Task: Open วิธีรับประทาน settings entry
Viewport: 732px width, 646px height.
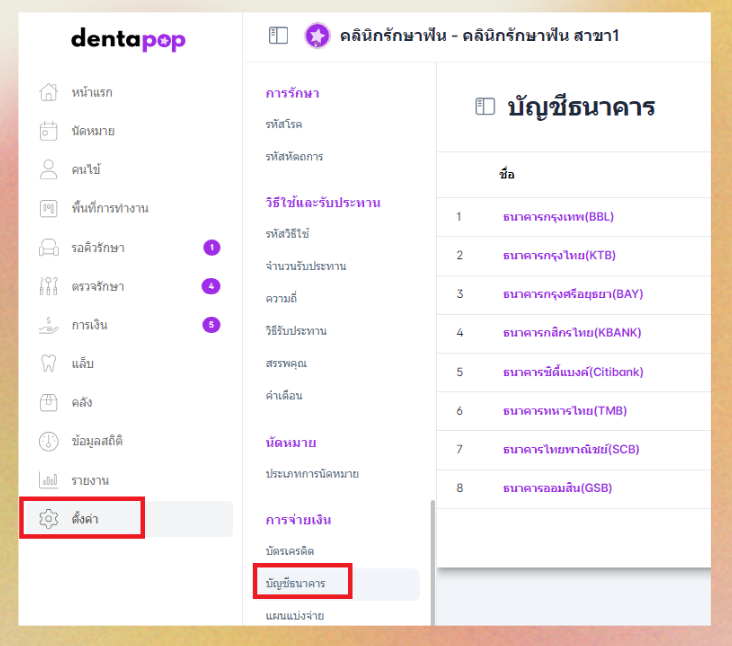Action: (296, 330)
